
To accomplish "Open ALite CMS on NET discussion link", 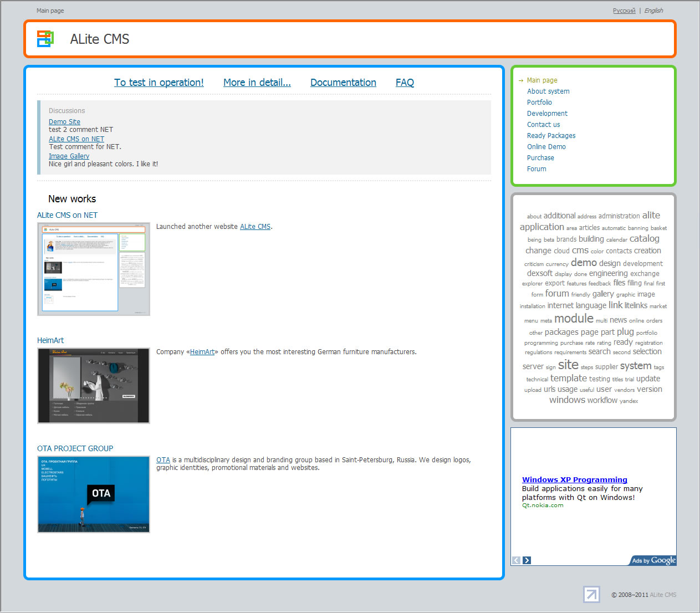I will (76, 139).
